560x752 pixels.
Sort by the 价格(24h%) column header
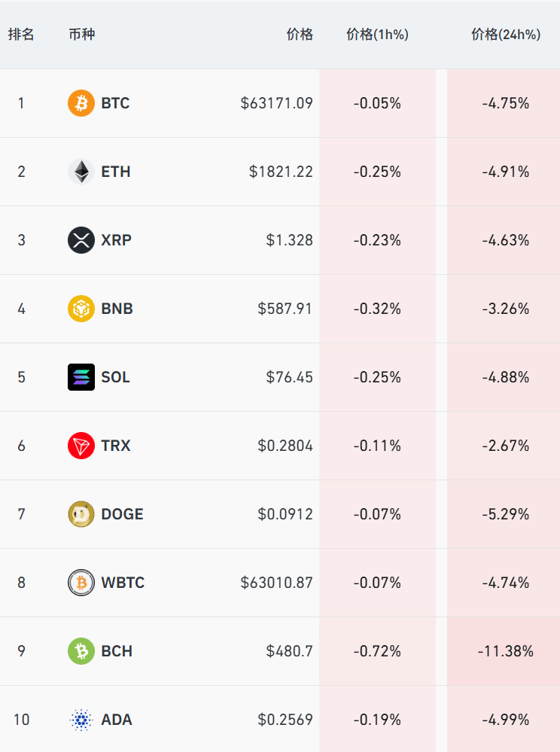tap(506, 35)
